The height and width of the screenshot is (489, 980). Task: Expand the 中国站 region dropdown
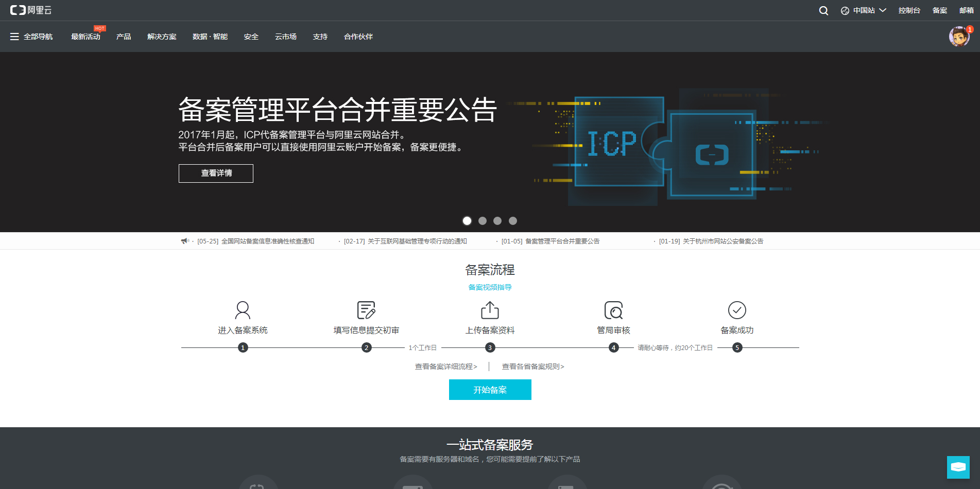(869, 10)
